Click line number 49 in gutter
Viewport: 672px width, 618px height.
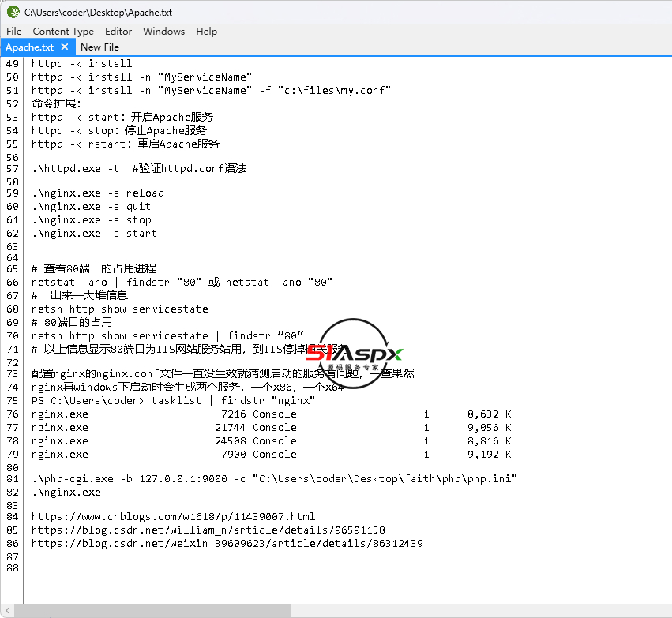point(13,63)
